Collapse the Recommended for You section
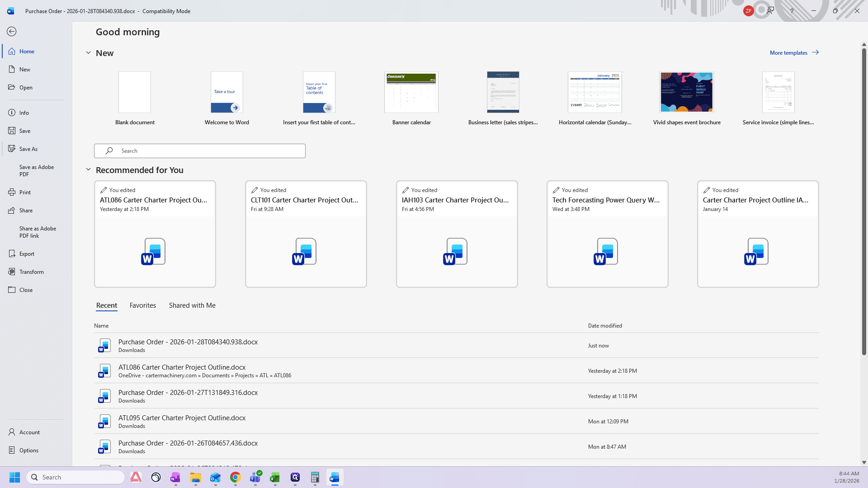 89,169
